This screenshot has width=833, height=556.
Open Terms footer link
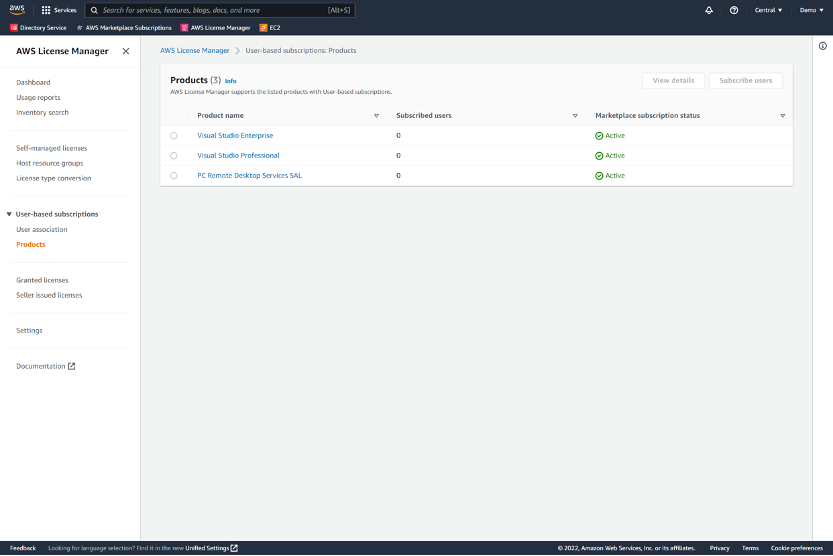pos(750,548)
